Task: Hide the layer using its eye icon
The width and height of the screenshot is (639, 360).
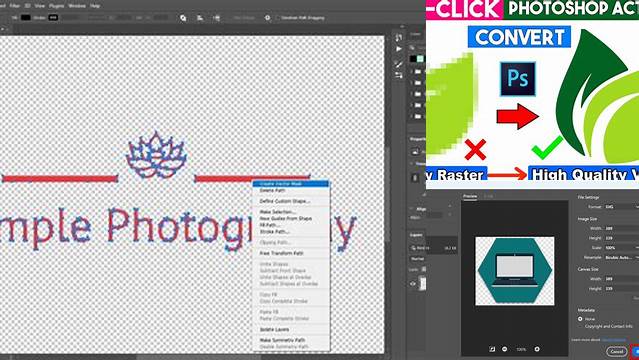Action: coord(413,284)
